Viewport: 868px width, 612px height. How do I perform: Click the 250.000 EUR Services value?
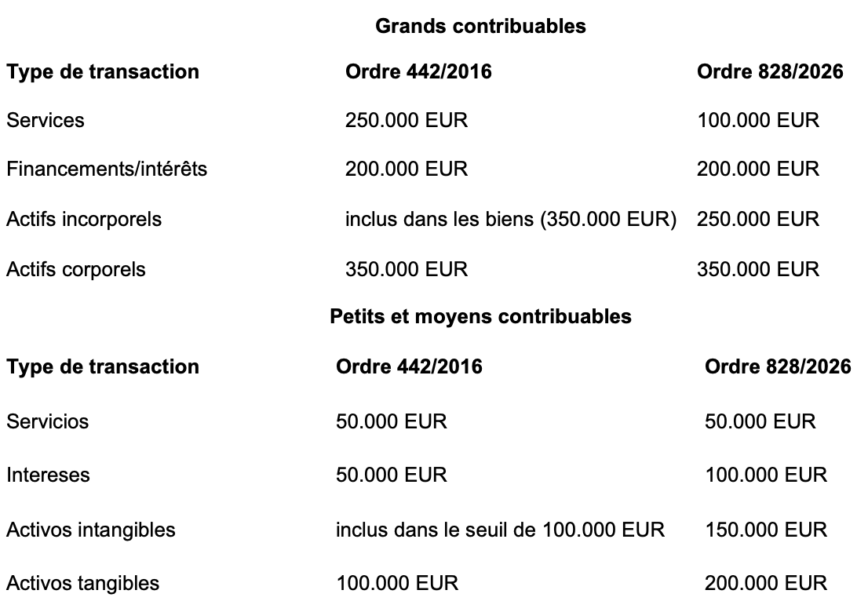(x=407, y=120)
